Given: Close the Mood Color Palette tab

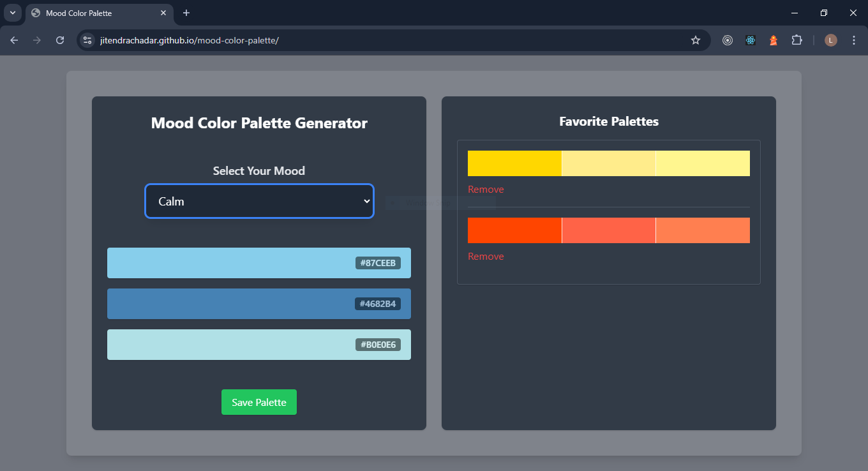Looking at the screenshot, I should pyautogui.click(x=163, y=13).
